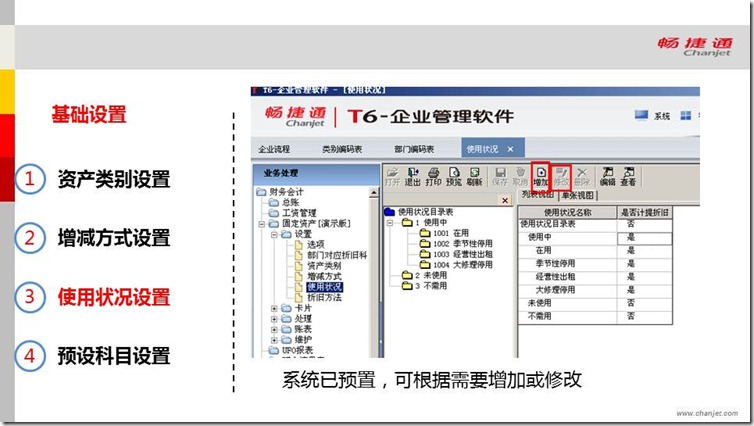
Task: Expand the 维护 tree node
Action: (x=274, y=340)
